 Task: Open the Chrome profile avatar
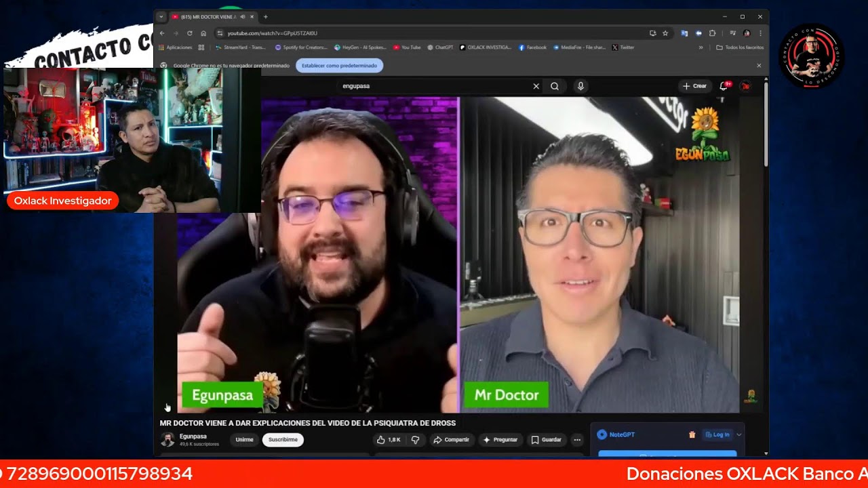(x=747, y=33)
